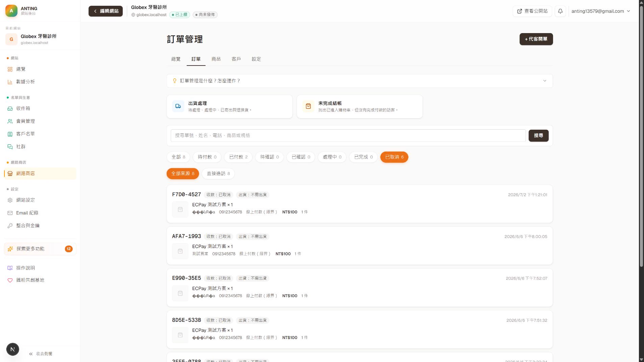Open 探索更多功能 with badge 12
Screen dimensions: 644x362
point(40,249)
